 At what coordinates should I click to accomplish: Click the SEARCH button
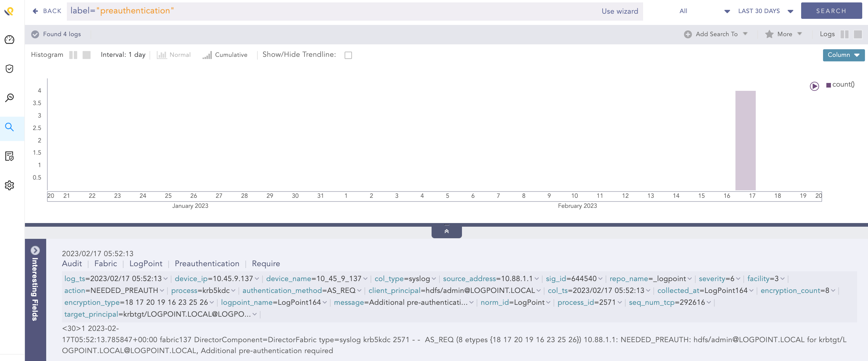(x=831, y=10)
